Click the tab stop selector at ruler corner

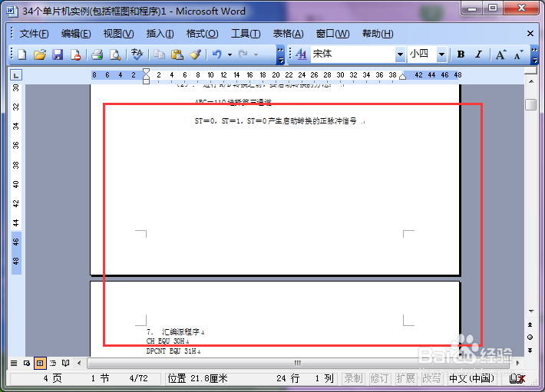tap(16, 75)
